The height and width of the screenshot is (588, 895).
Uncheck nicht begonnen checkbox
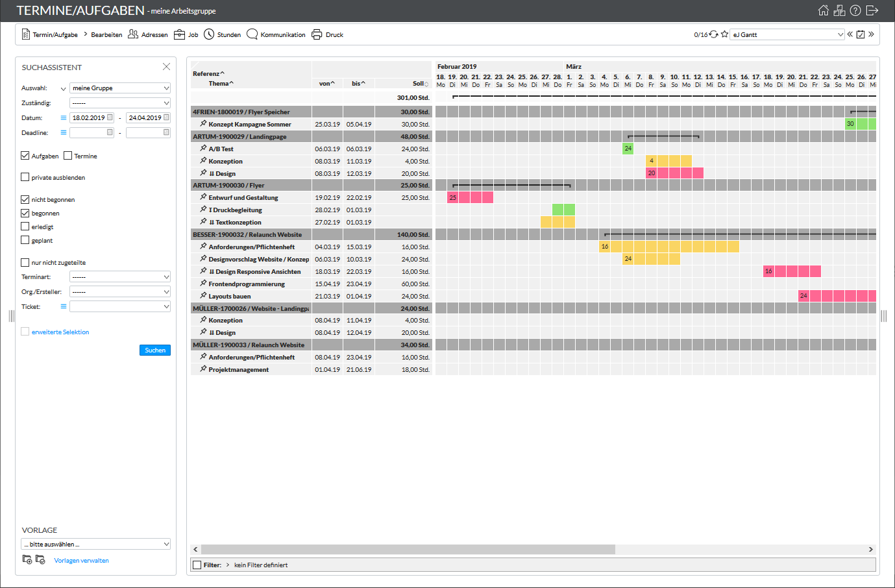[25, 199]
